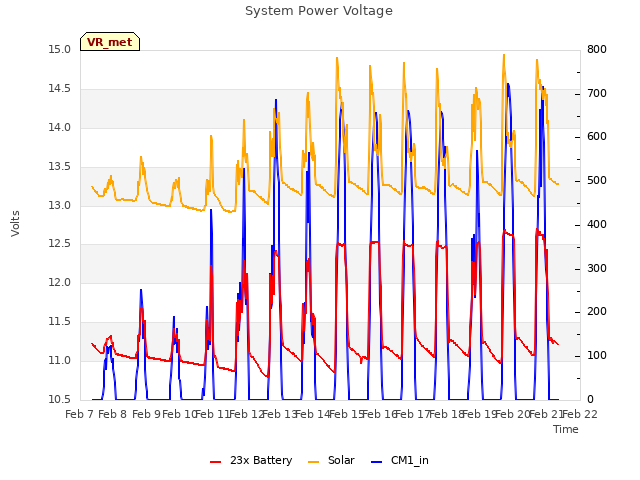The image size is (640, 480).
Task: Click the Feb 15 date label
Action: [346, 414]
